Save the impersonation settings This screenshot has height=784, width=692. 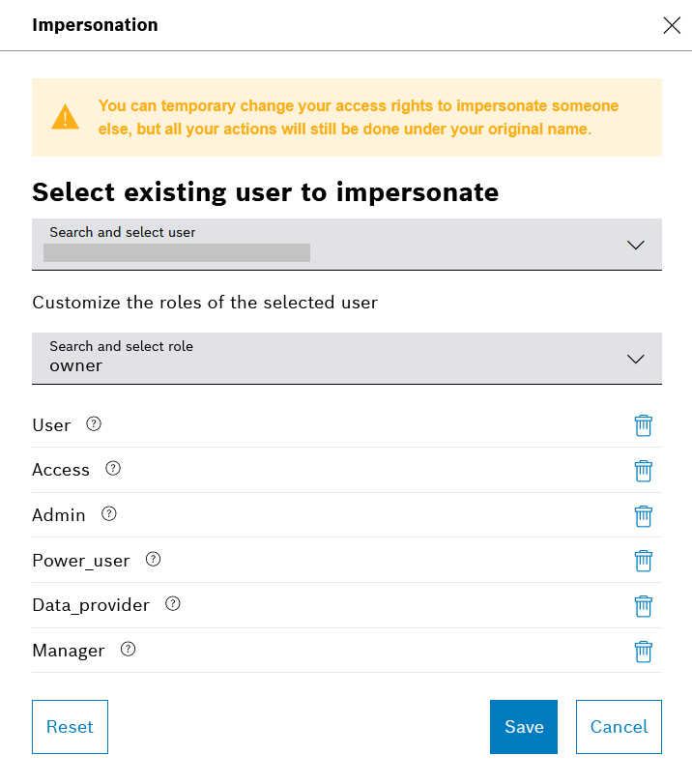(x=524, y=727)
